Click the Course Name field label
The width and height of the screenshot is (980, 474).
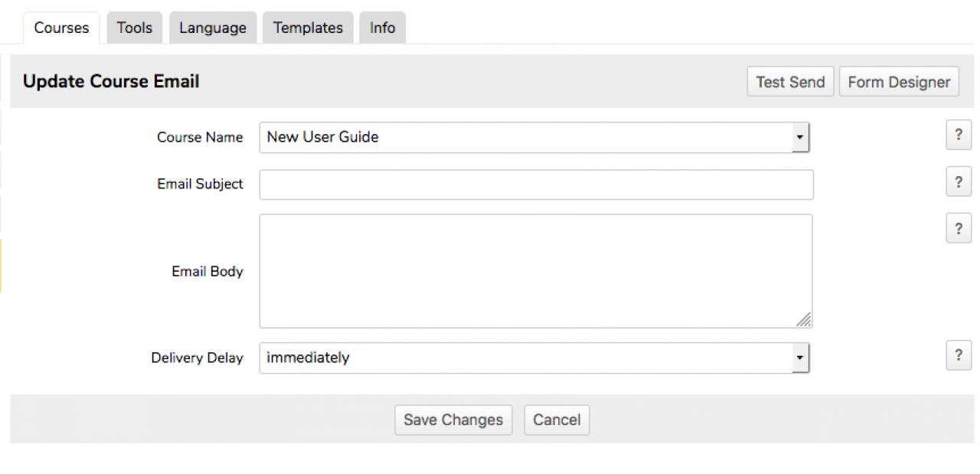[200, 137]
